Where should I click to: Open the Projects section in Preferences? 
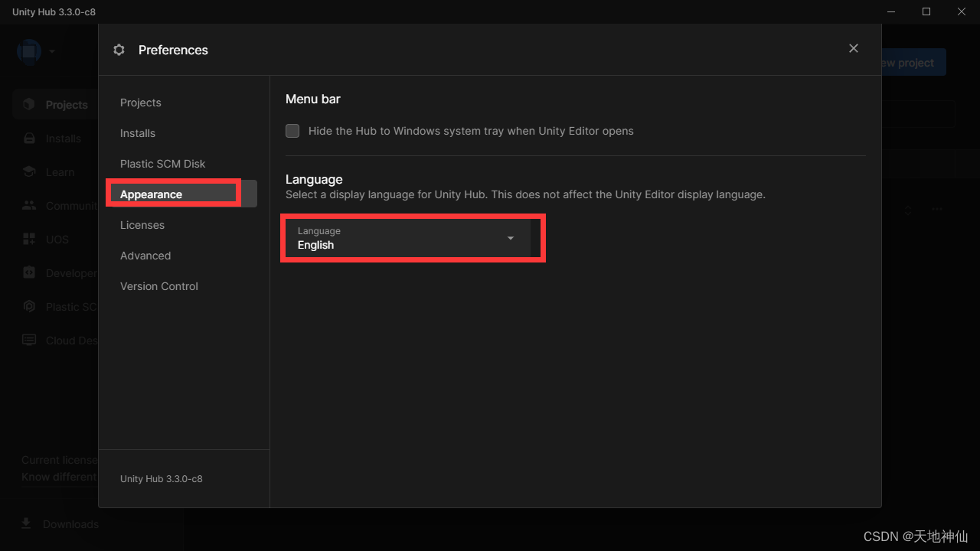141,103
